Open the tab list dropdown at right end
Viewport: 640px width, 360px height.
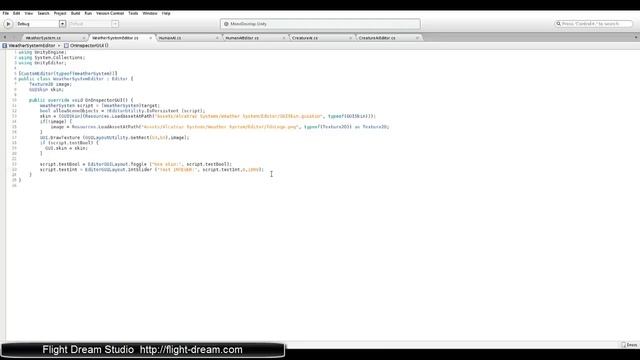click(x=636, y=38)
